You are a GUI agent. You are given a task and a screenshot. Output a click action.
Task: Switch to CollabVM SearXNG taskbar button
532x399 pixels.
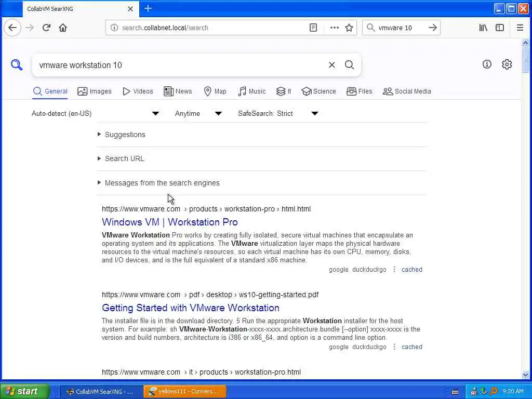point(102,392)
